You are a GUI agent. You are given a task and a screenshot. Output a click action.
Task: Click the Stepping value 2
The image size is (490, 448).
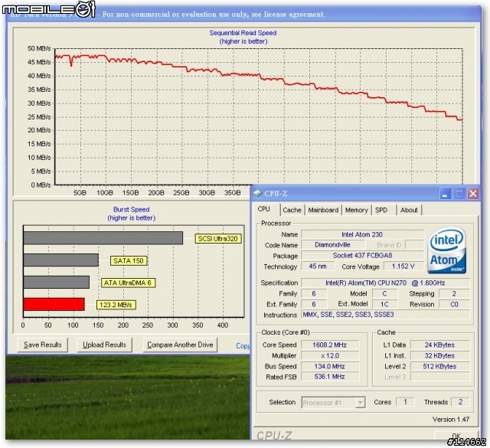(x=454, y=293)
